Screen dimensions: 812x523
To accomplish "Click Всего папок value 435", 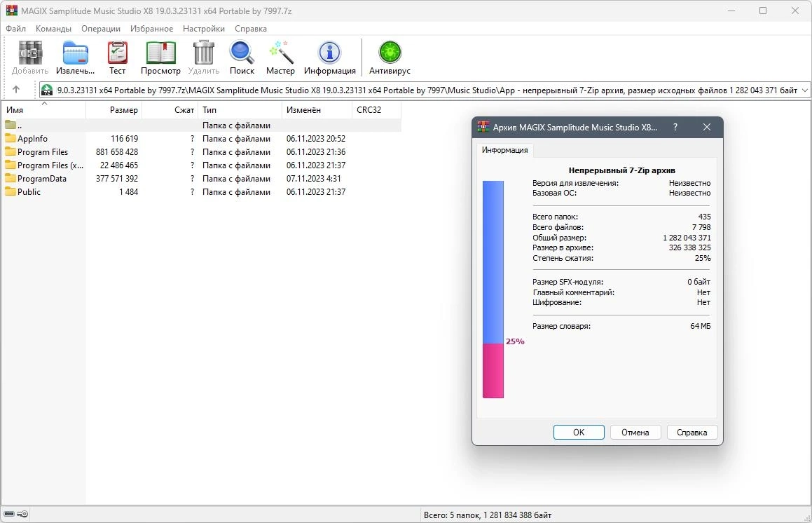I will (x=704, y=217).
